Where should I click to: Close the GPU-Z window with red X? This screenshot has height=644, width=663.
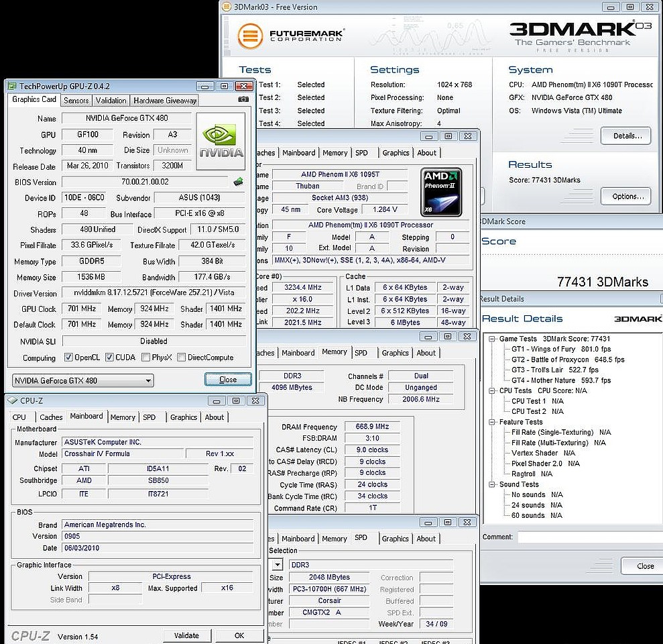(244, 87)
